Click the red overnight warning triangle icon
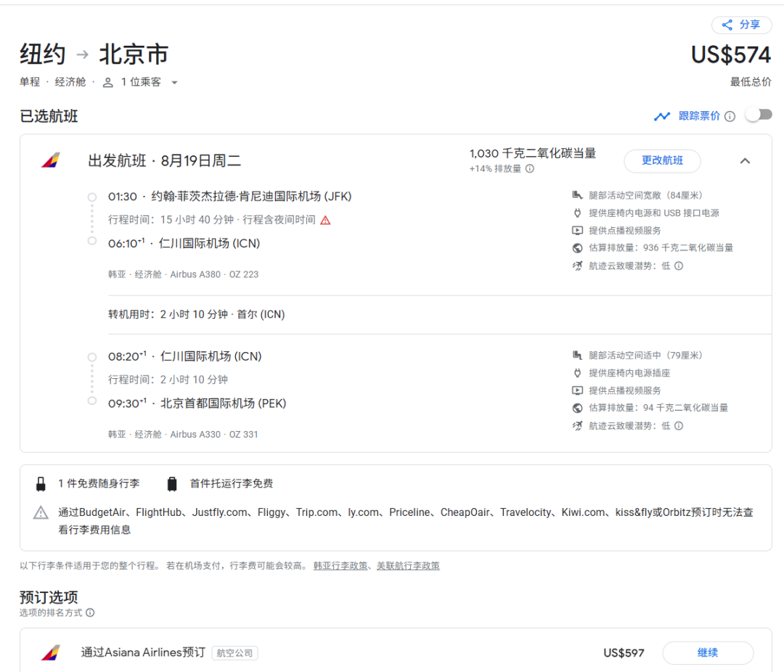Image resolution: width=784 pixels, height=672 pixels. click(325, 220)
